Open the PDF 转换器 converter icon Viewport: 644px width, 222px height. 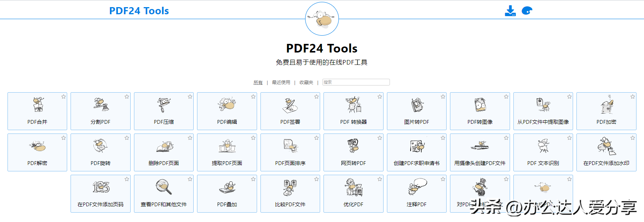click(354, 105)
